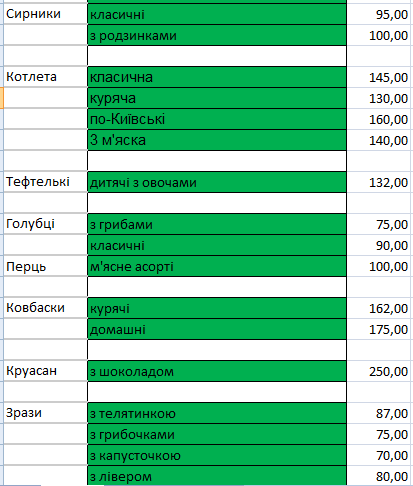Select the Зрази cell
The width and height of the screenshot is (413, 486).
click(x=45, y=413)
